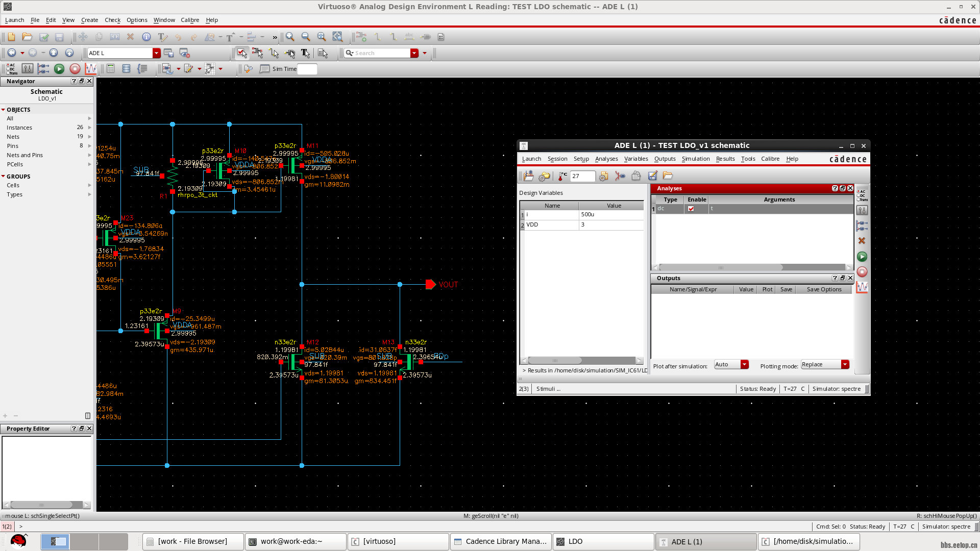
Task: Click the New file icon in the main toolbar
Action: [x=11, y=37]
